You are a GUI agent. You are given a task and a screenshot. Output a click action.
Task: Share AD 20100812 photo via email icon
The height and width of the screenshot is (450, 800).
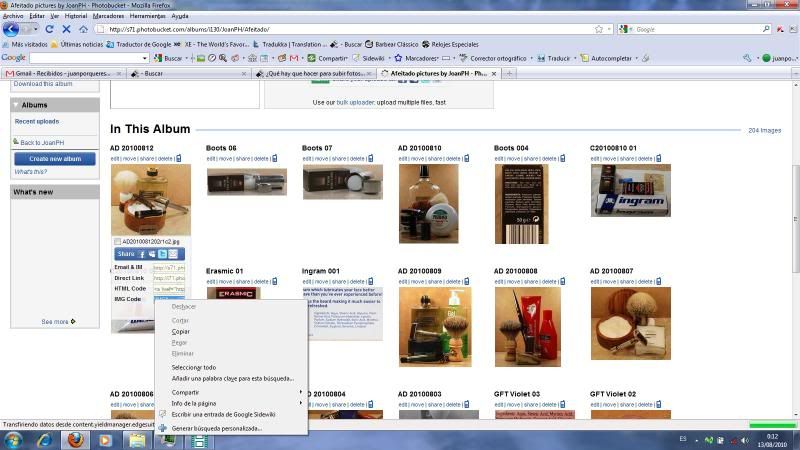pyautogui.click(x=173, y=254)
